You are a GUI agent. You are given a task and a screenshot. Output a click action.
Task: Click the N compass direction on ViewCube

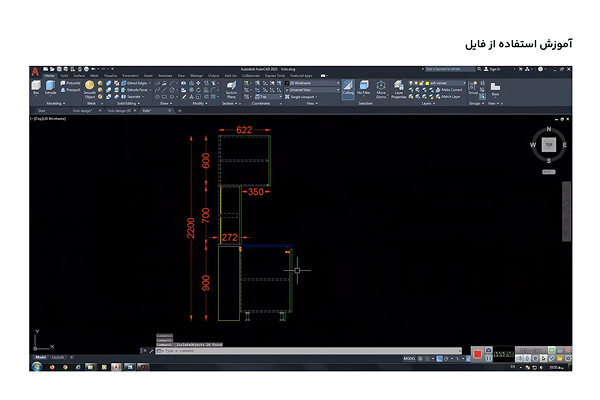coord(549,129)
